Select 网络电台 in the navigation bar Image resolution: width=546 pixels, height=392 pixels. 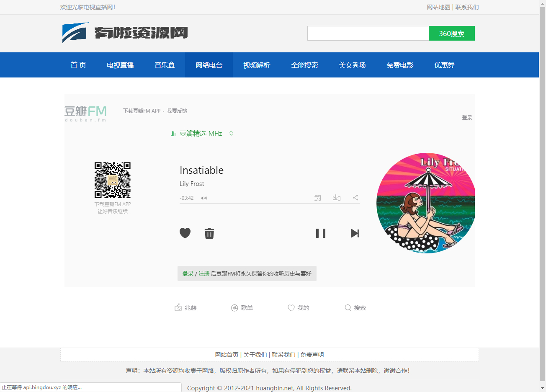209,65
